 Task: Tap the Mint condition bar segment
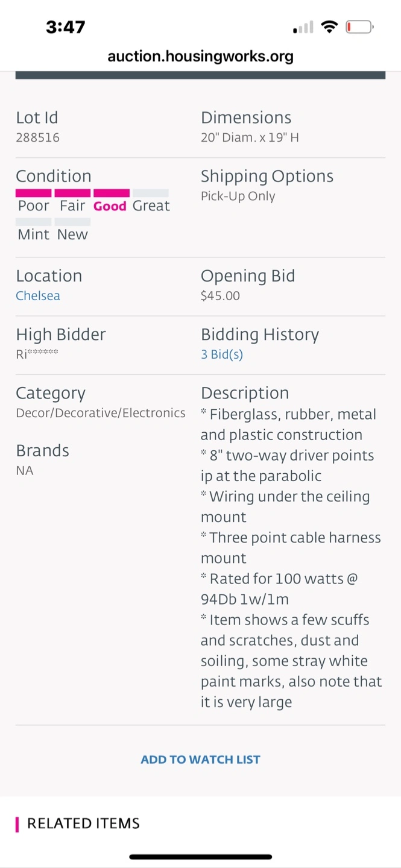(33, 222)
